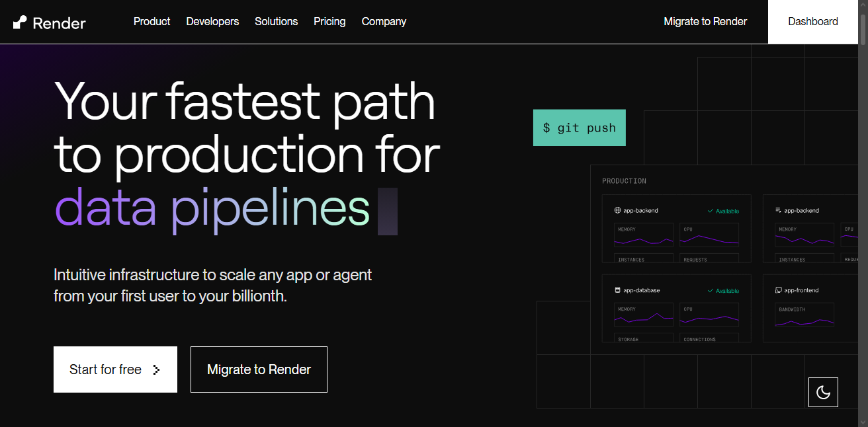Click the app-frontend window icon
Viewport: 868px width, 427px height.
[779, 290]
